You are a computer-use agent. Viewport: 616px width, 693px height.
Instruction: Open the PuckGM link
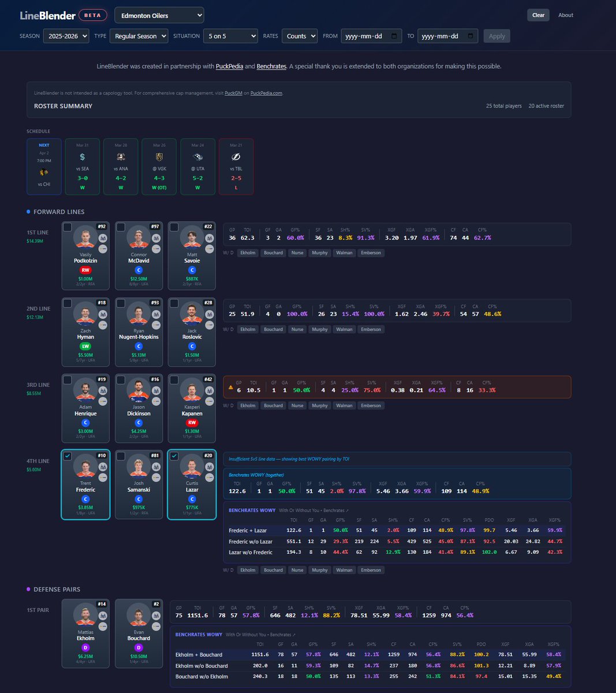click(233, 93)
